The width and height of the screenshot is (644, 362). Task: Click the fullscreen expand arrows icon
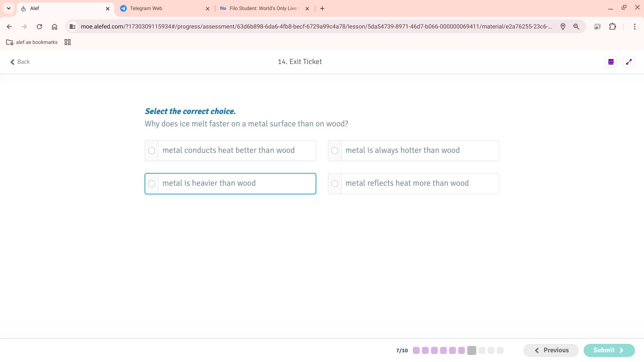tap(629, 62)
